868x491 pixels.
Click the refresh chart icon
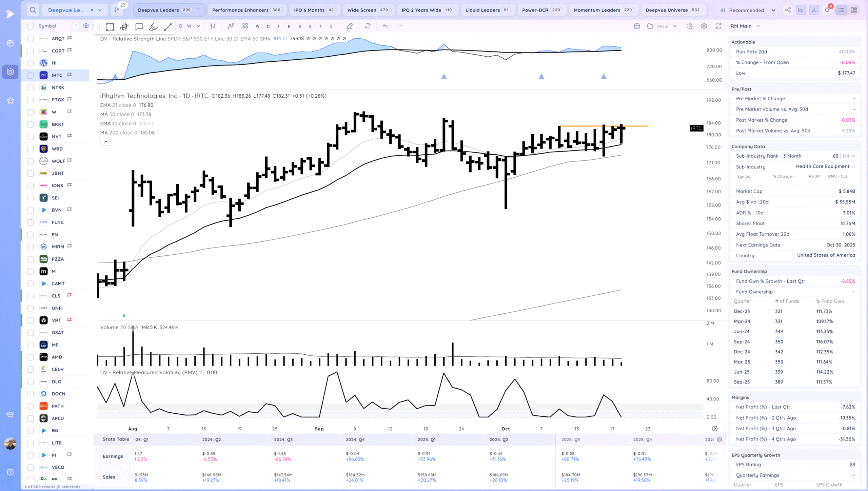point(368,26)
